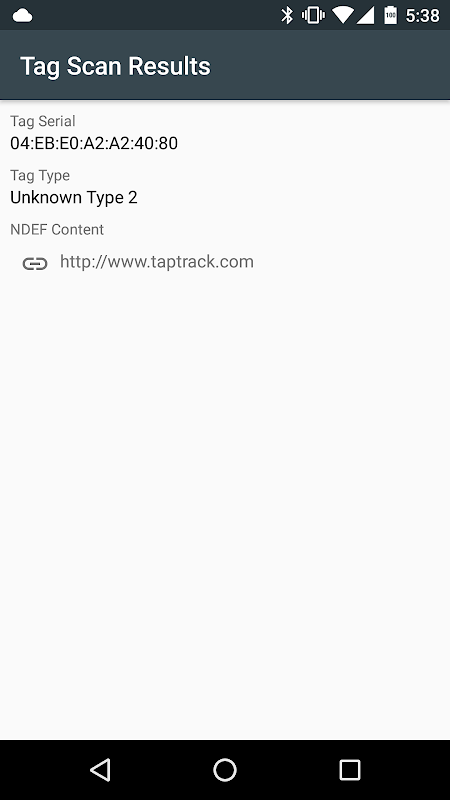The height and width of the screenshot is (800, 450).
Task: Tap the Wi-Fi signal icon
Action: click(343, 15)
